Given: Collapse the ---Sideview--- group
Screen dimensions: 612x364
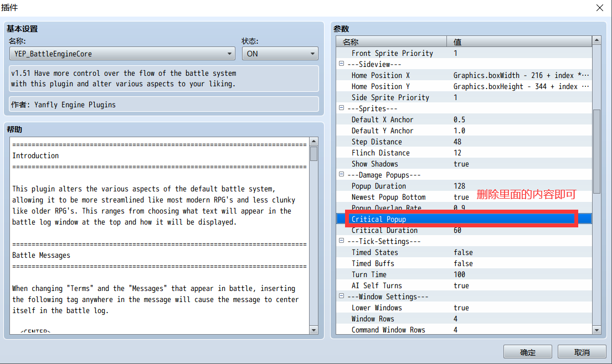Looking at the screenshot, I should (342, 64).
